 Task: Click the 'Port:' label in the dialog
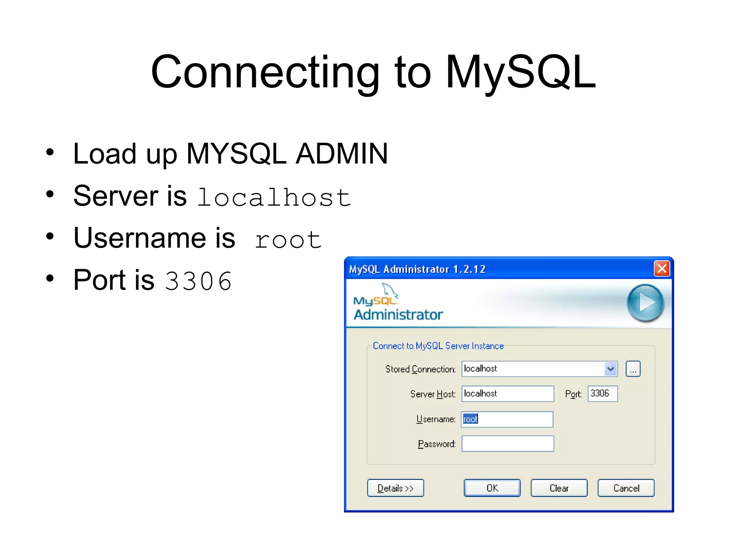tap(573, 394)
